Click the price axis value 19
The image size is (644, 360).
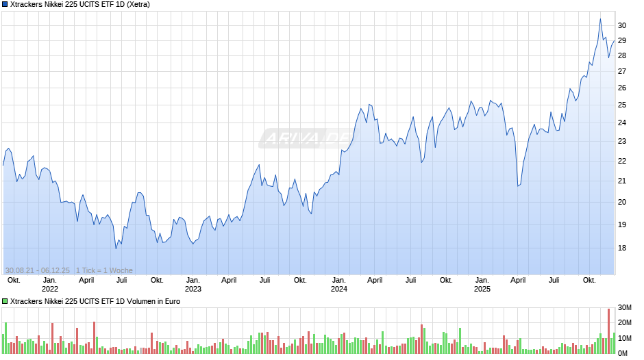(x=622, y=224)
